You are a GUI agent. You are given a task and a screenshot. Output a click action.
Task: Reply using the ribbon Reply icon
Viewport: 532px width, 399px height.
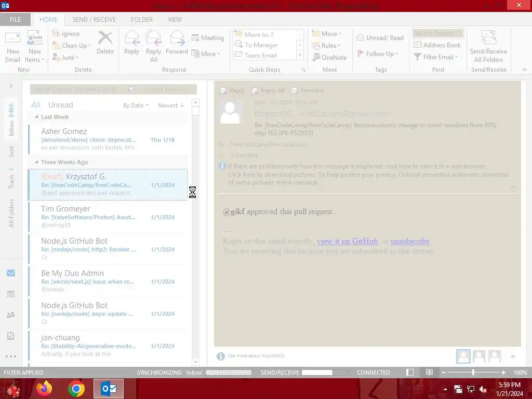tap(131, 43)
